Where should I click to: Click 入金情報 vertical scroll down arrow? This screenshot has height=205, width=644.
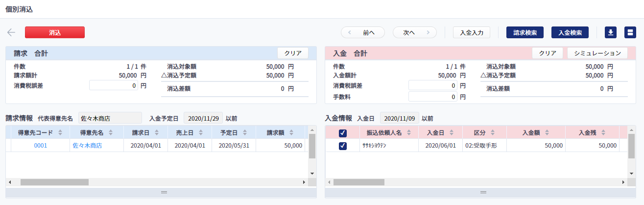pos(632,174)
